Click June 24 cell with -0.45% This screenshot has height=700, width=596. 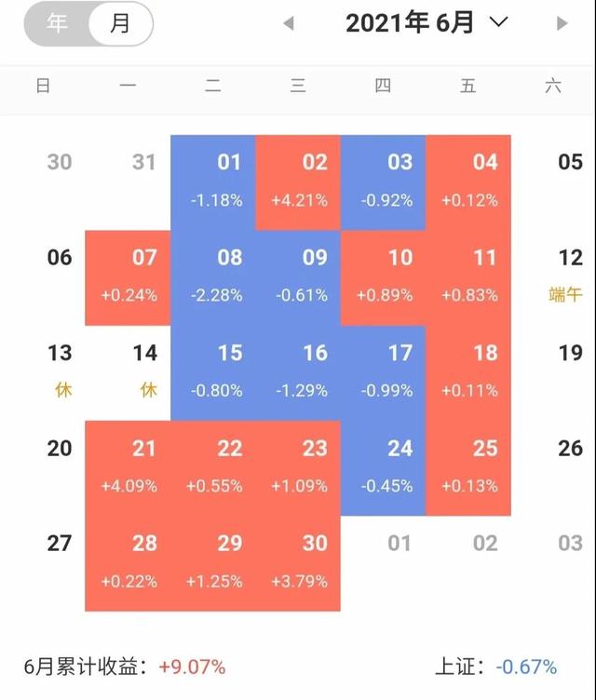click(400, 465)
